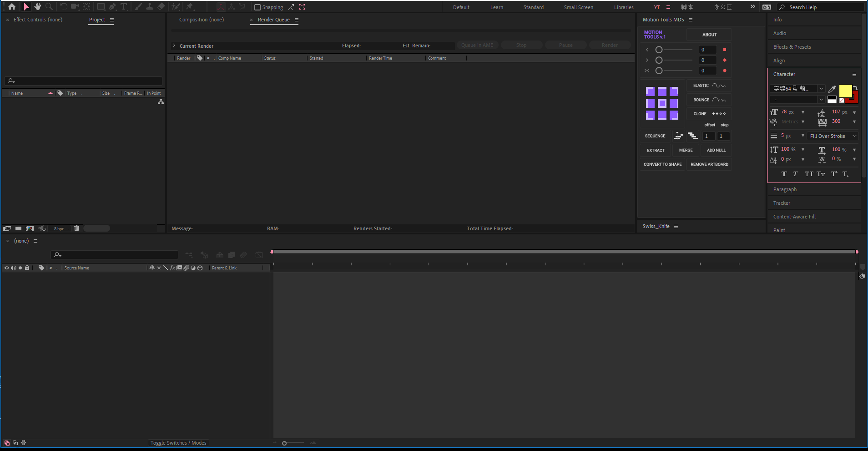
Task: Select the Small Screen workspace
Action: (579, 7)
